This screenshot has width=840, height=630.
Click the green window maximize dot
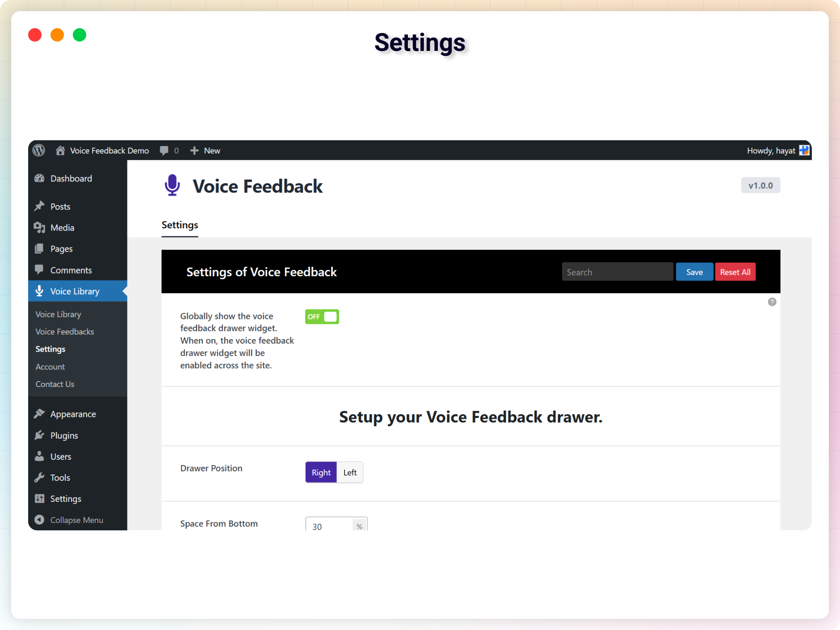pos(80,35)
